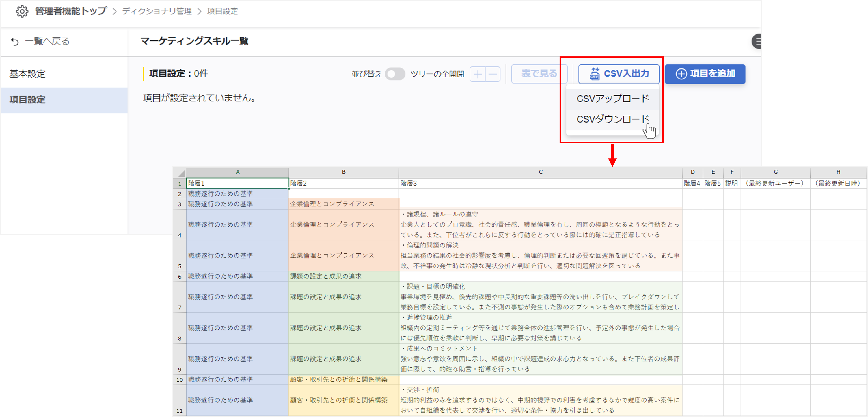Image resolution: width=868 pixels, height=417 pixels.
Task: Expand all tree nodes with plus button
Action: (478, 74)
